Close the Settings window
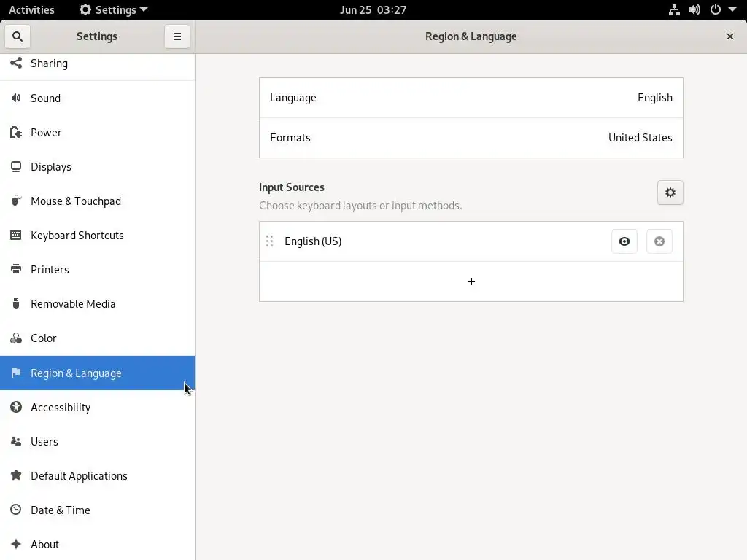Screen dimensions: 747x560 (729, 36)
